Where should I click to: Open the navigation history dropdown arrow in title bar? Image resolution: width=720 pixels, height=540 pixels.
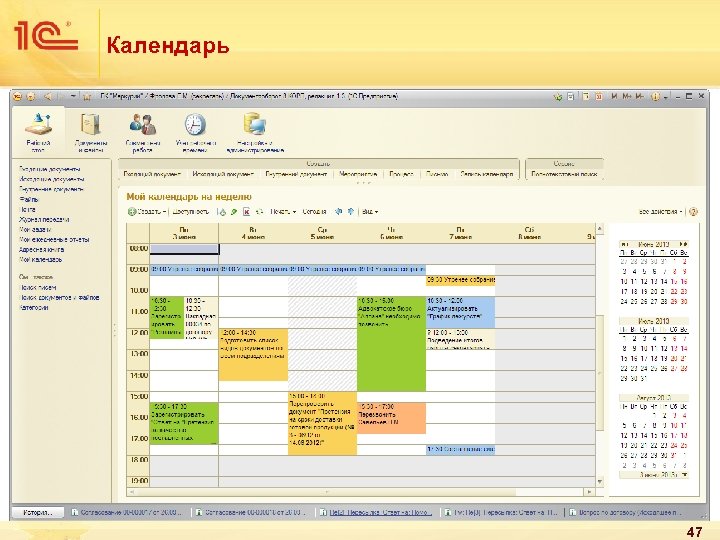pos(73,96)
